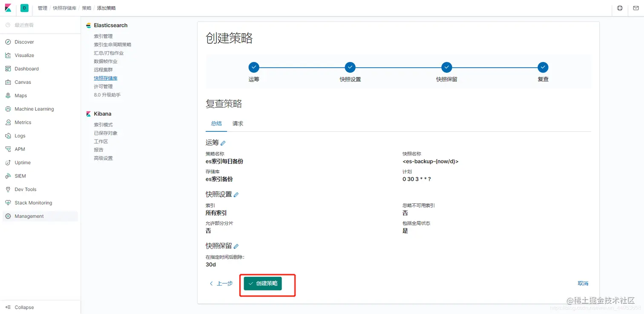This screenshot has width=644, height=314.
Task: Click the retention value 30d
Action: [211, 265]
